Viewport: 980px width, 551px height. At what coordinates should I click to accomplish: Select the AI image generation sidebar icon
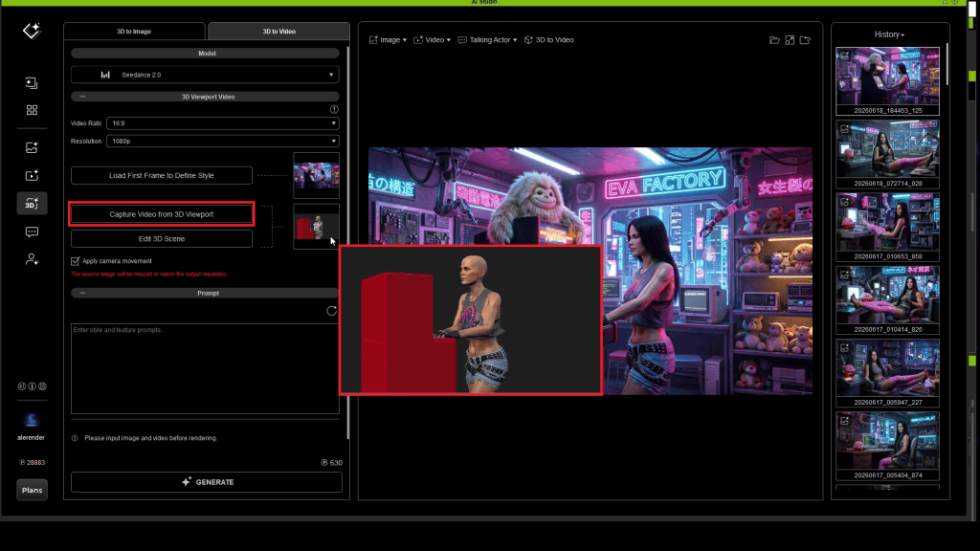(32, 147)
